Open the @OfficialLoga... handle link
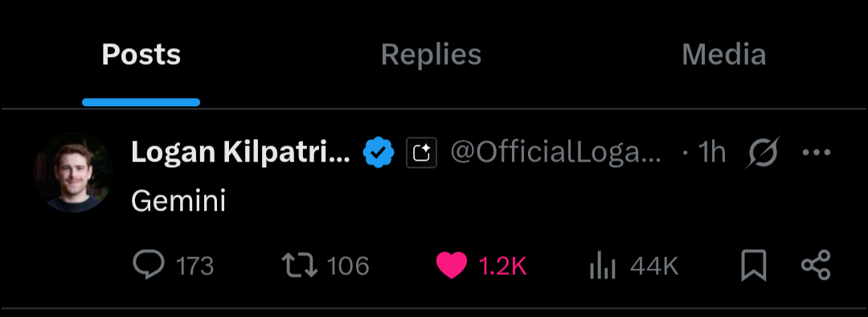 coord(556,152)
